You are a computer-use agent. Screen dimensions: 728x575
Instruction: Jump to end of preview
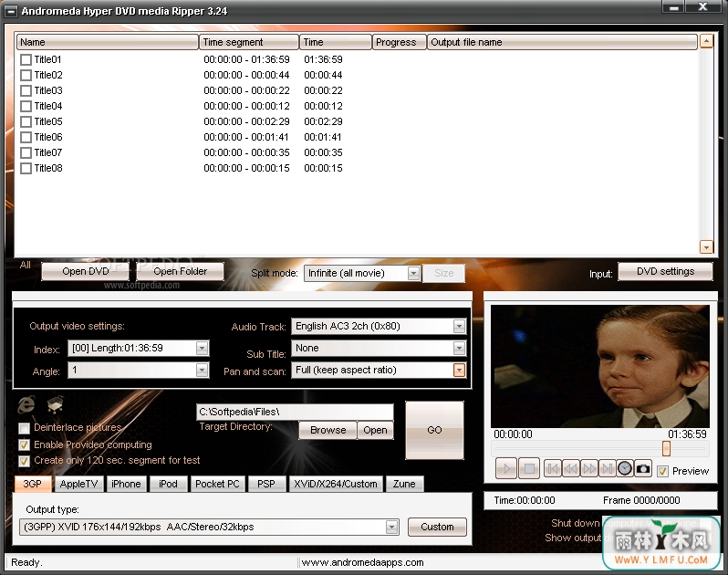pyautogui.click(x=607, y=468)
